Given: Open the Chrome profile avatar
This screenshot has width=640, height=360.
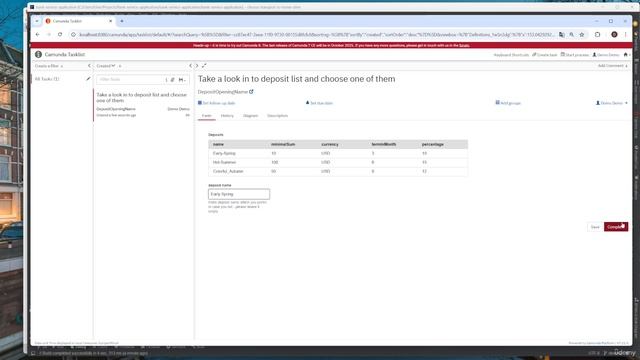Looking at the screenshot, I should (614, 35).
